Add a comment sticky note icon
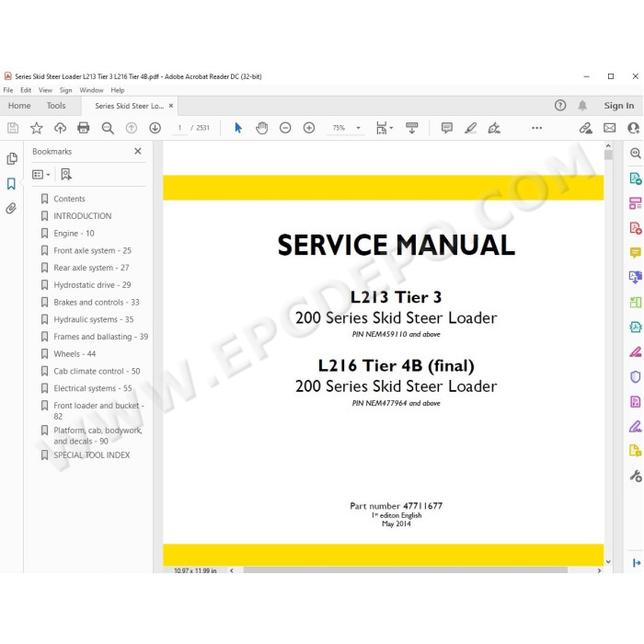 pyautogui.click(x=447, y=128)
